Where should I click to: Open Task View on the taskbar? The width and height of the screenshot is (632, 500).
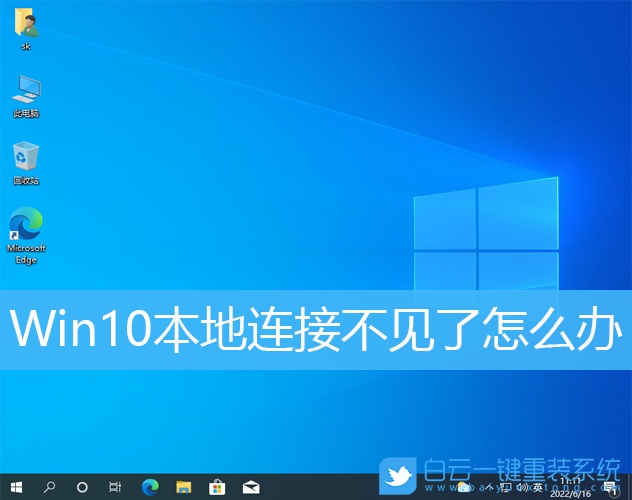(x=115, y=487)
